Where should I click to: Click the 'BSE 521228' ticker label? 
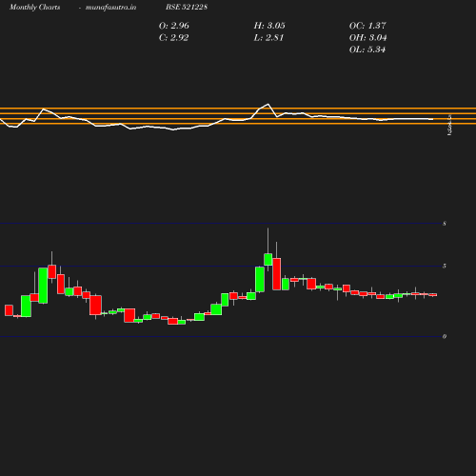tap(187, 7)
